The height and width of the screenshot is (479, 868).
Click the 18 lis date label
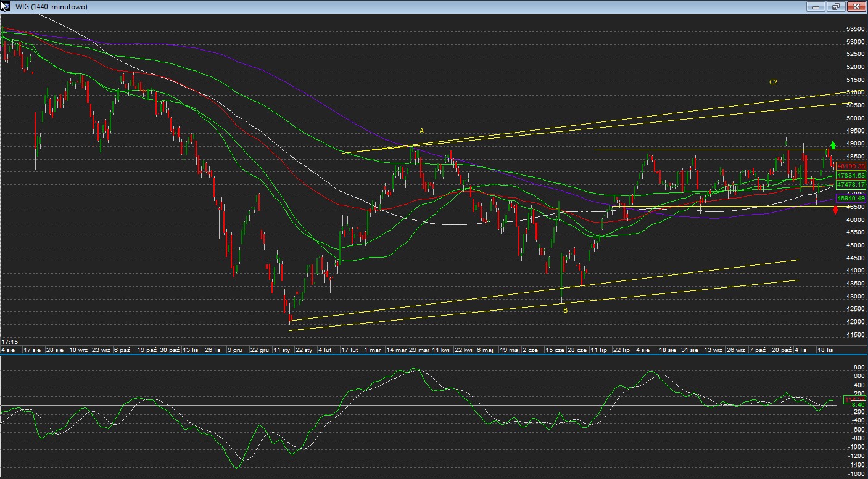coord(825,350)
